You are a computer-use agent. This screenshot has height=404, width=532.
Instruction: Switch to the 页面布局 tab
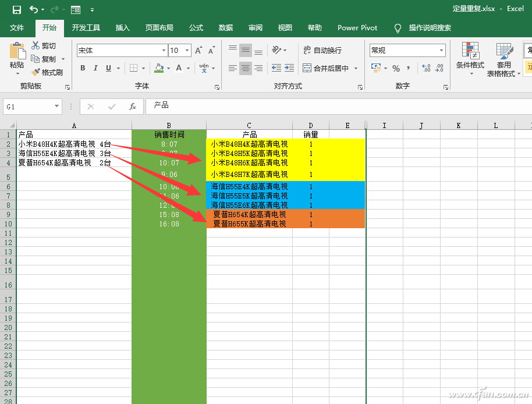159,28
